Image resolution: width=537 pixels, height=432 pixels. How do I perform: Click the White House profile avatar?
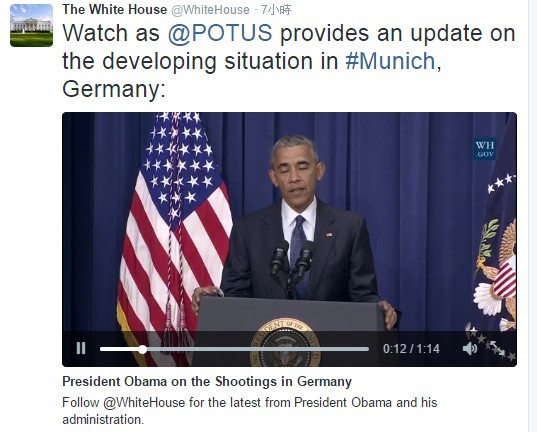tap(32, 25)
